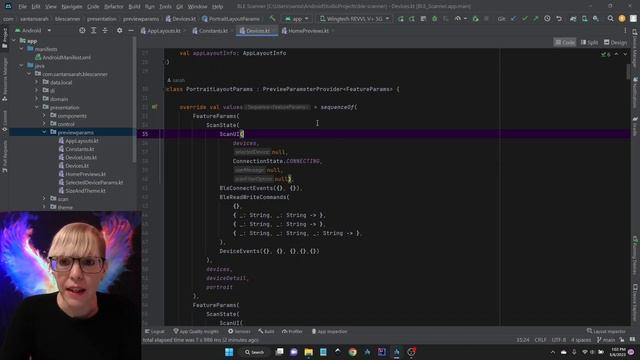Open the Wingtech device selector dropdown
The width and height of the screenshot is (640, 360).
pos(354,19)
